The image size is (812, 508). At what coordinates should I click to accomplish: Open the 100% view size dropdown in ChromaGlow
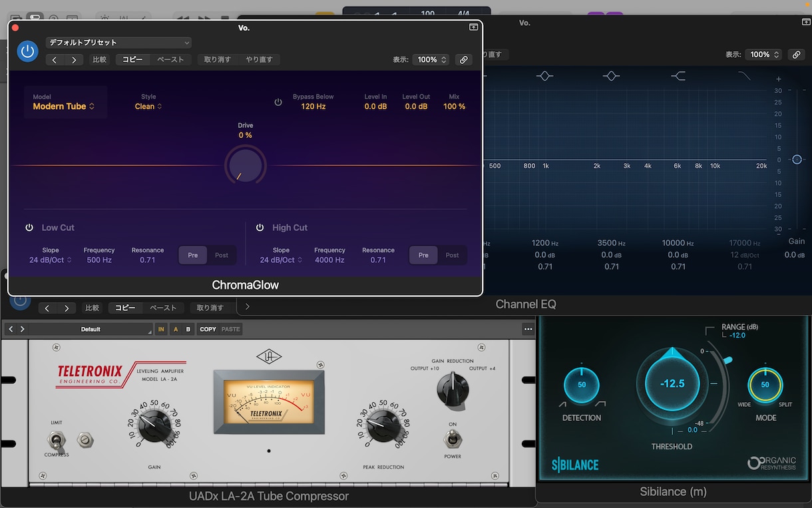click(x=431, y=60)
